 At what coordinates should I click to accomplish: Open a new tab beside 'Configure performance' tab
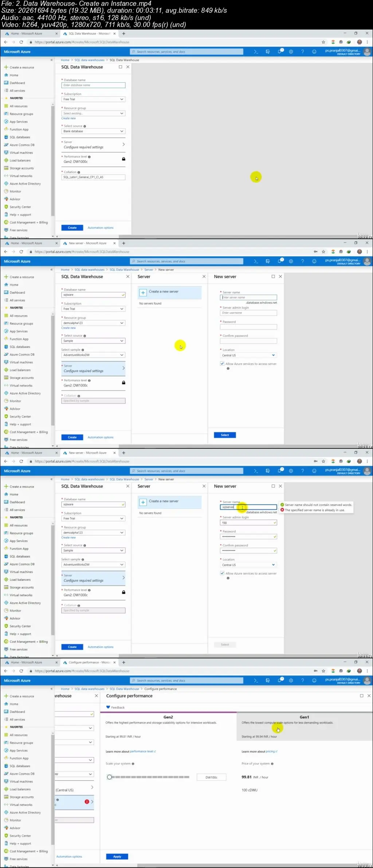(x=123, y=662)
